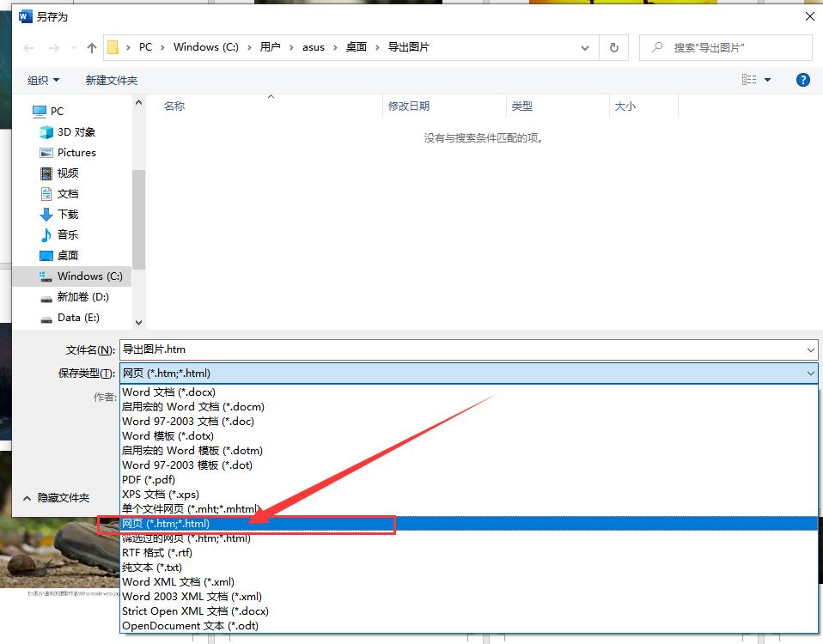Open the 桌面 folder in navigation pane
The height and width of the screenshot is (644, 823).
coord(67,255)
